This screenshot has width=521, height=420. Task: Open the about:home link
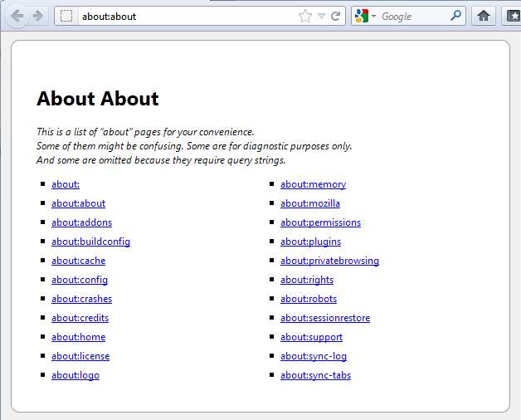tap(79, 337)
